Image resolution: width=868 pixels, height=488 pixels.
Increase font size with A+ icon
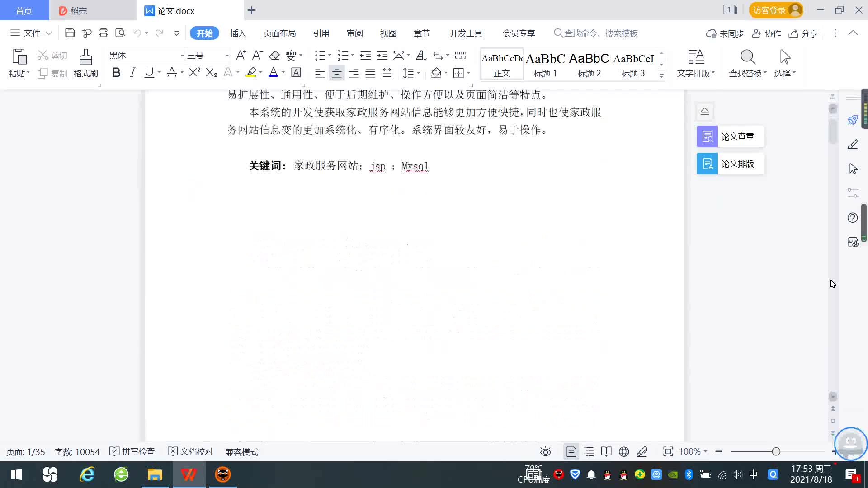click(241, 55)
